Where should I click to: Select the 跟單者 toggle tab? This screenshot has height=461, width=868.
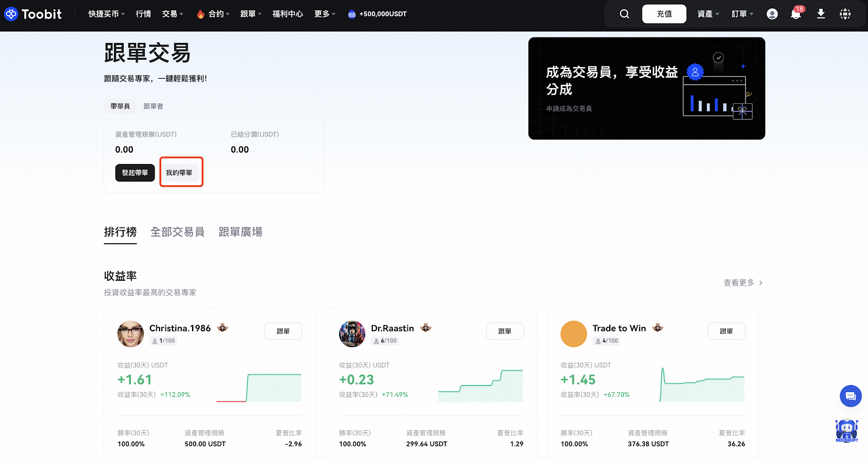coord(153,106)
